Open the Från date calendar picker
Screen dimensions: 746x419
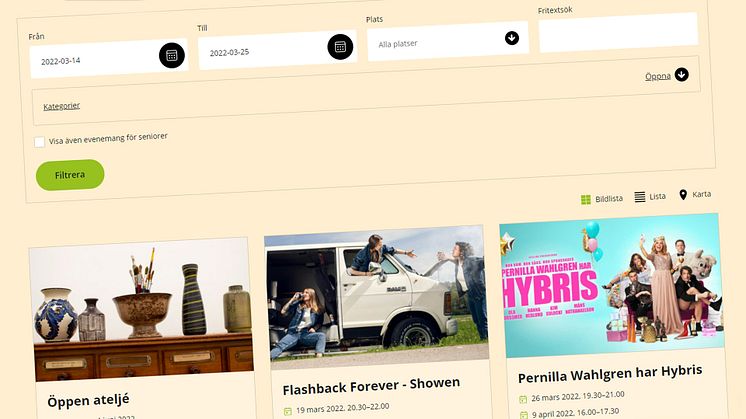coord(172,56)
